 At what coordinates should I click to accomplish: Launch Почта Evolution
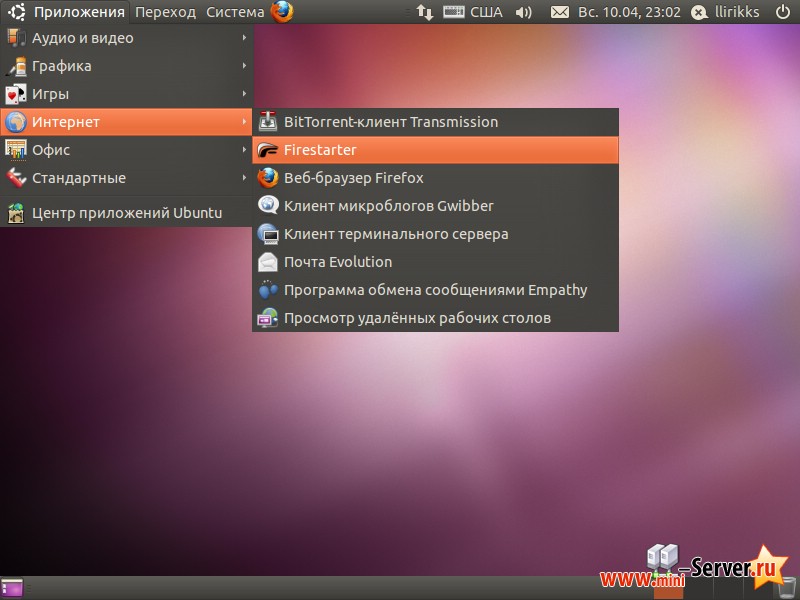point(335,261)
